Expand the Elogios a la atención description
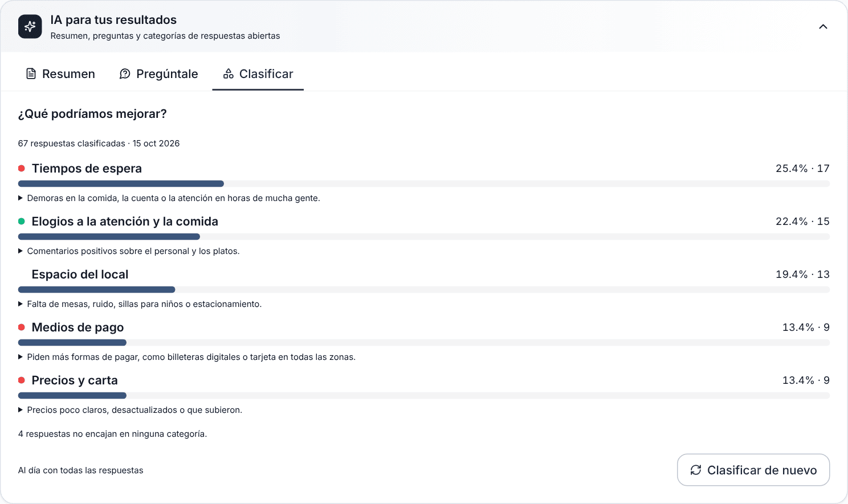 (x=21, y=251)
